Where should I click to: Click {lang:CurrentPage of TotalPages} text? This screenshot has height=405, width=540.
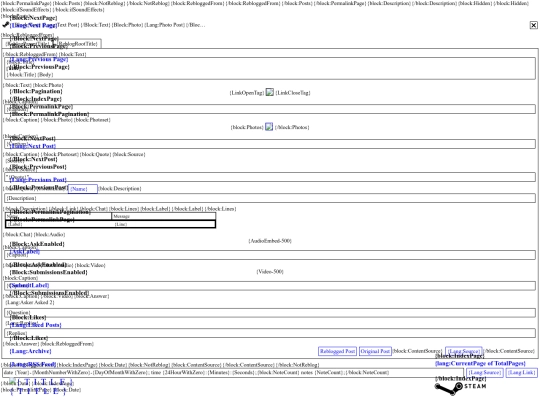pos(480,363)
